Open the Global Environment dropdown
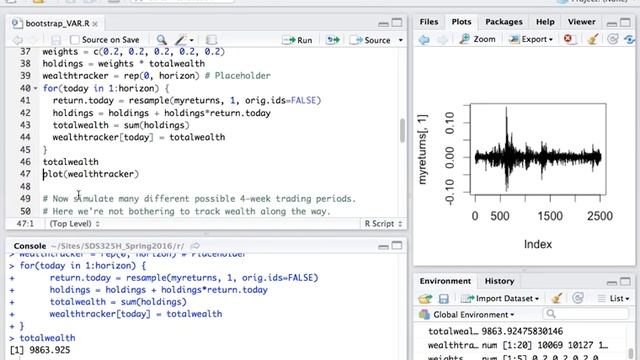 (467, 314)
